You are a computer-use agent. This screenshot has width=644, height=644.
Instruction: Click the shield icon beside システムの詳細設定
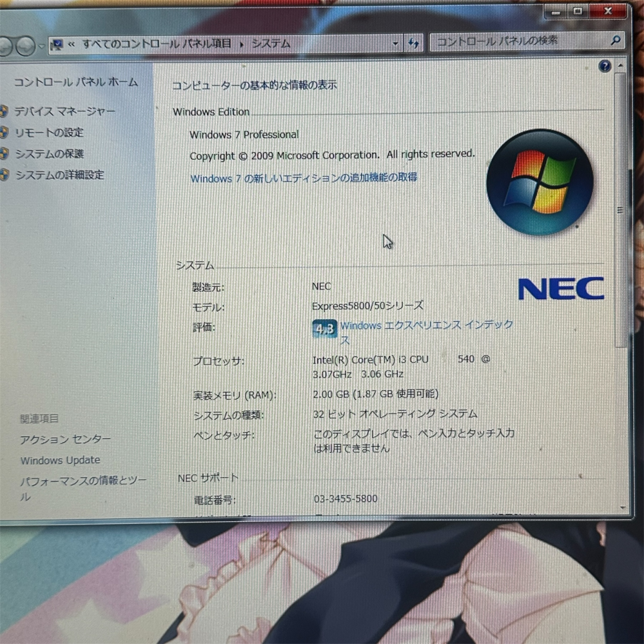coord(4,175)
